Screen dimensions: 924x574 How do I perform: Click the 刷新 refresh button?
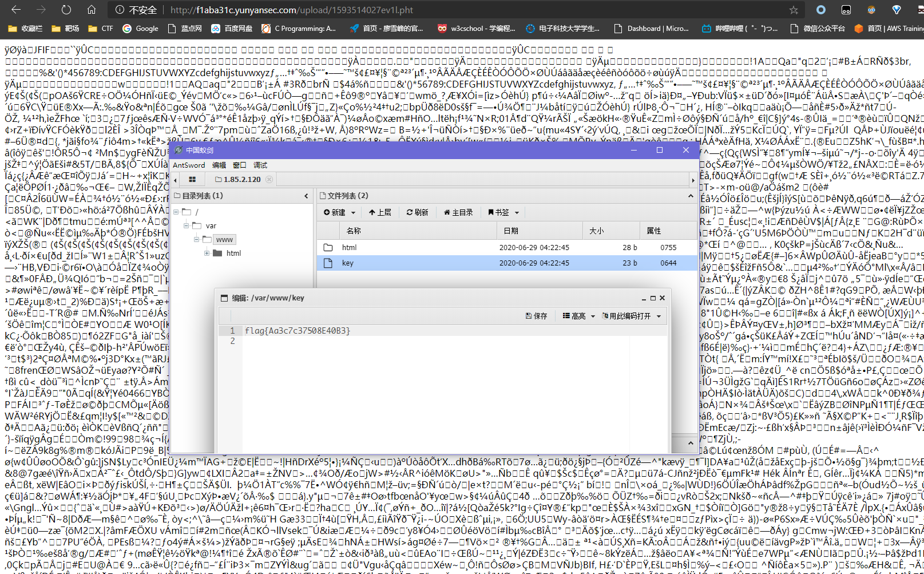pos(417,212)
